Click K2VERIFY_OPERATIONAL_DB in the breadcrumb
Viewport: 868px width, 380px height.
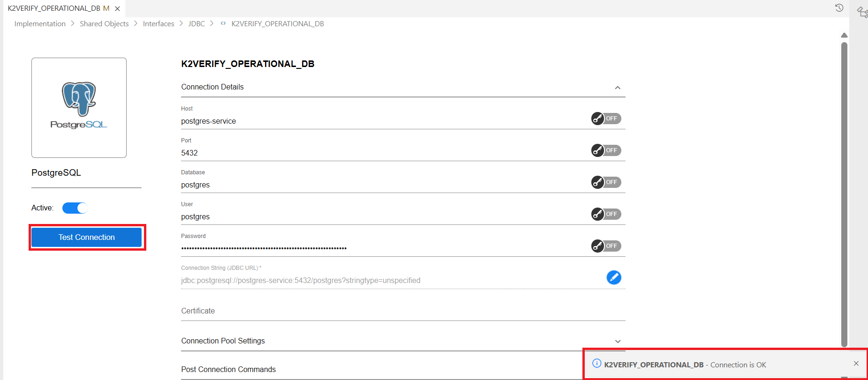(278, 23)
